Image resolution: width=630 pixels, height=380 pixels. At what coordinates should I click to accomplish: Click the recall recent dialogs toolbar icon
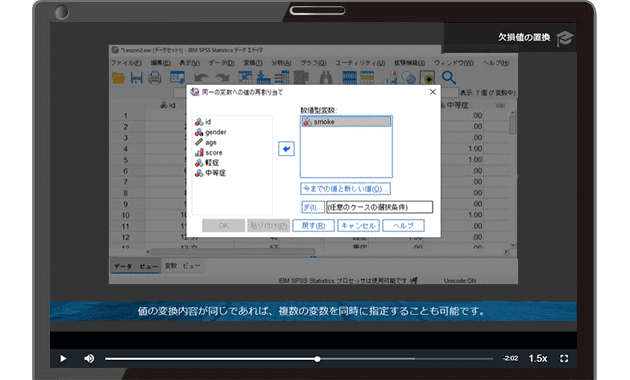click(177, 78)
